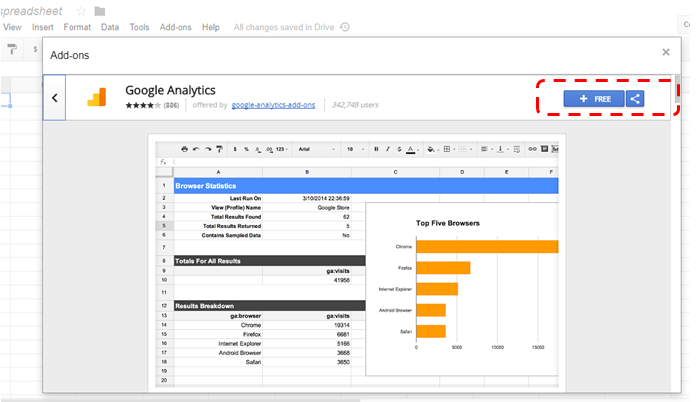Click the add-on preview screenshot thumbnail
698x402 pixels.
pos(357,263)
